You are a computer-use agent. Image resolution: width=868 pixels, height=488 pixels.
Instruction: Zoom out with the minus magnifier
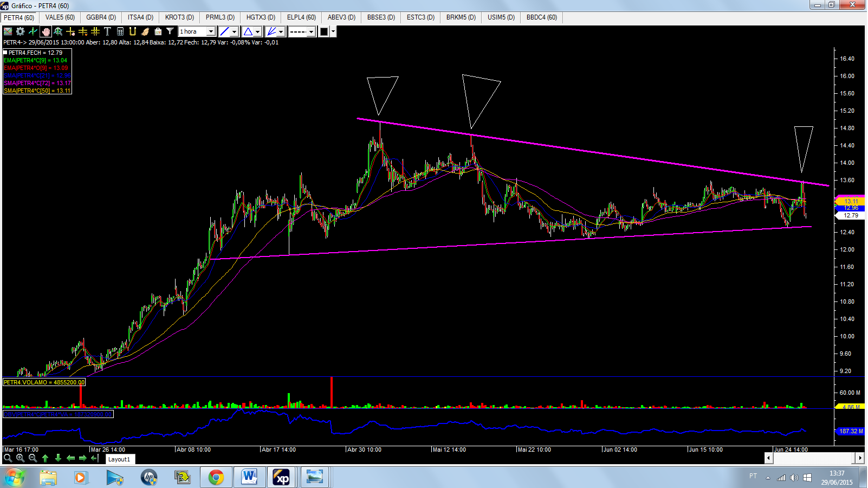33,458
